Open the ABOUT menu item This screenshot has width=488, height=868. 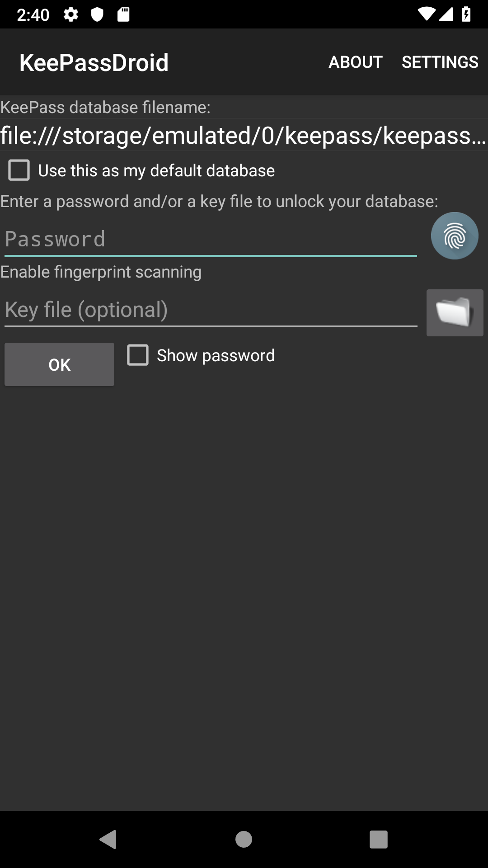pyautogui.click(x=356, y=62)
